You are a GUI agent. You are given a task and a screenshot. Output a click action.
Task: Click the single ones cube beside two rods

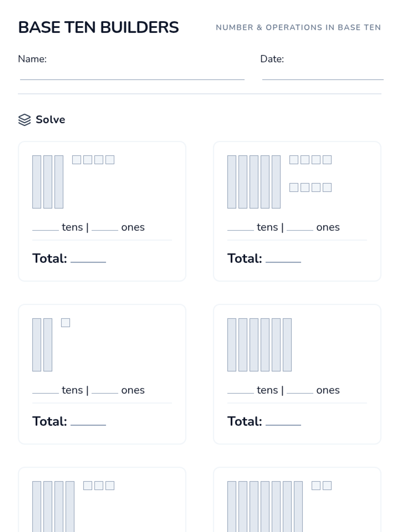(66, 323)
